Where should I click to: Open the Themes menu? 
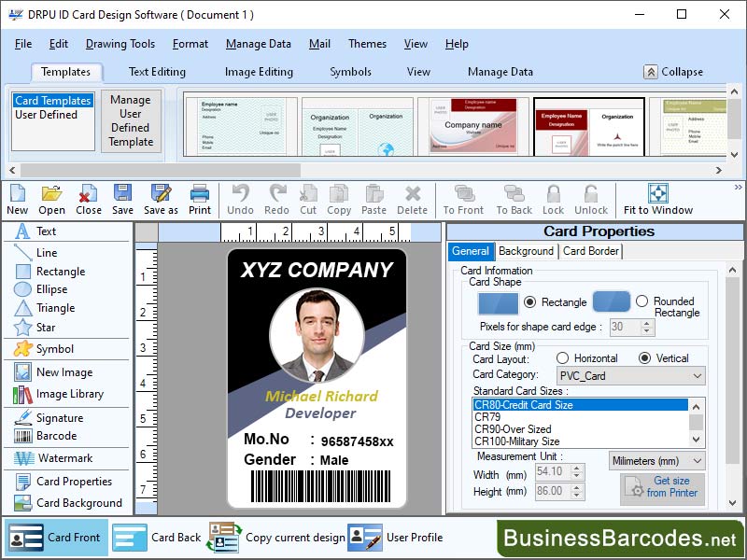[x=367, y=44]
